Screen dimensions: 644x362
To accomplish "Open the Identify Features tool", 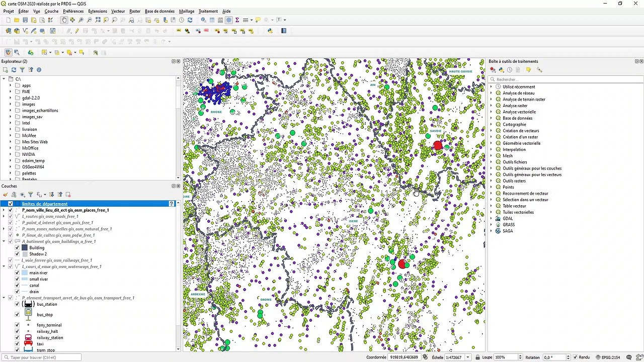I will 203,20.
